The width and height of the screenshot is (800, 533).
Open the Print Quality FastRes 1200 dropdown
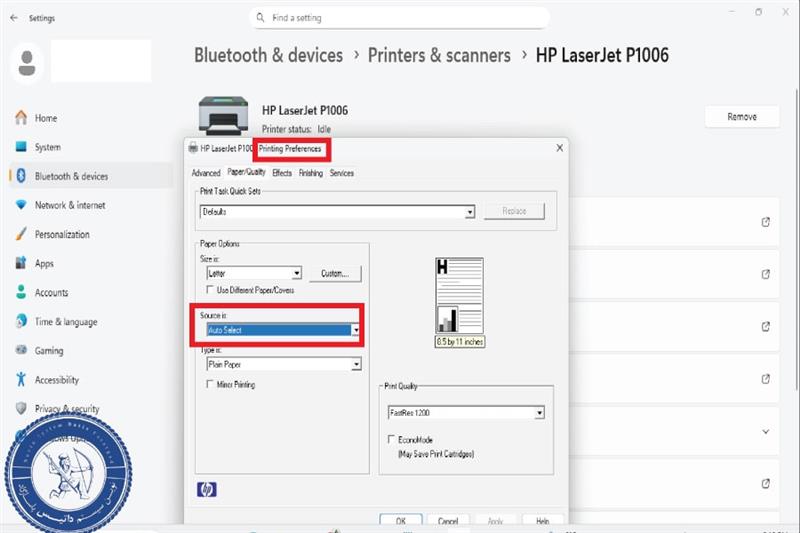click(539, 412)
